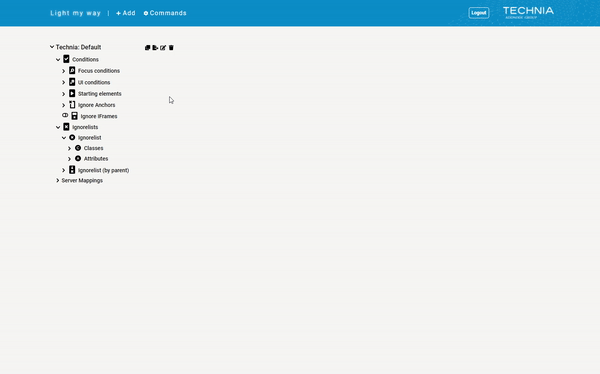600x374 pixels.
Task: Open the Add menu in header
Action: [126, 13]
